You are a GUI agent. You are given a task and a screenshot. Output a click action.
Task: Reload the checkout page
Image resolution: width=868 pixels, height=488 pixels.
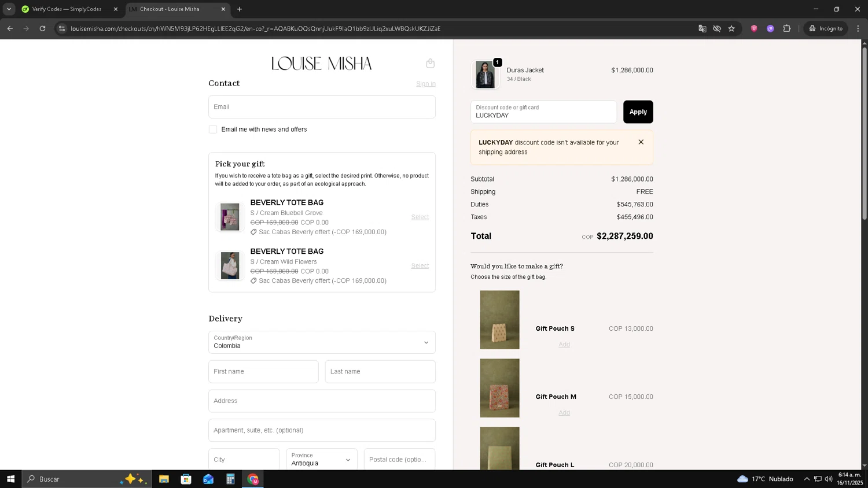tap(42, 28)
